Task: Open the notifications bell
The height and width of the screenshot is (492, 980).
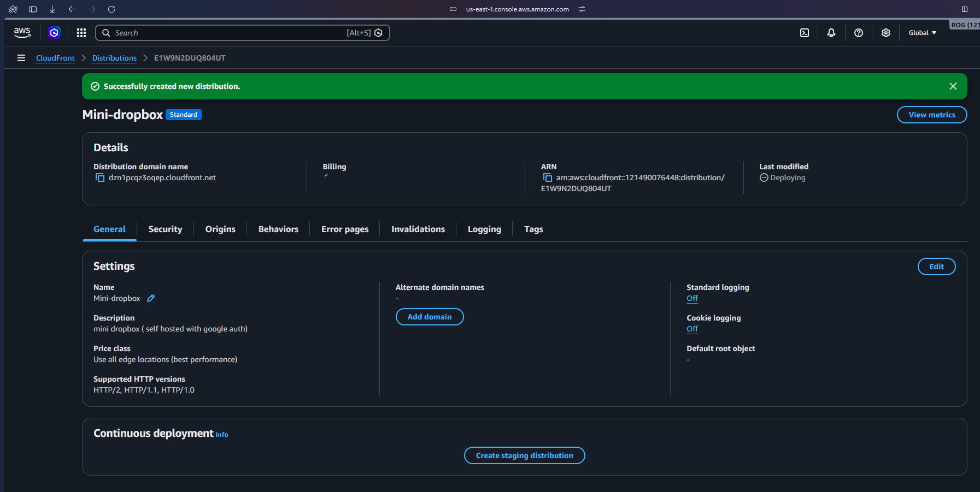Action: [831, 33]
